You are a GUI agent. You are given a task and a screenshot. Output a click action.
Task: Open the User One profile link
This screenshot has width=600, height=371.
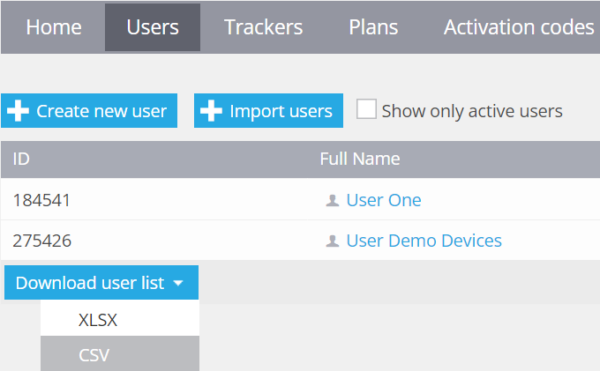point(384,200)
